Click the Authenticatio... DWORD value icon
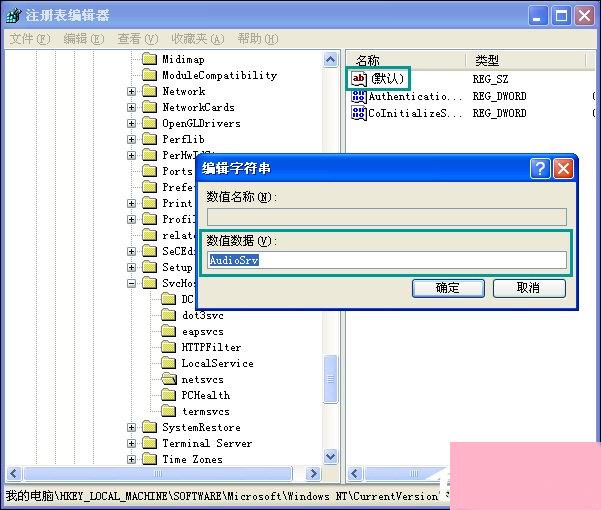The width and height of the screenshot is (601, 510). click(x=359, y=96)
